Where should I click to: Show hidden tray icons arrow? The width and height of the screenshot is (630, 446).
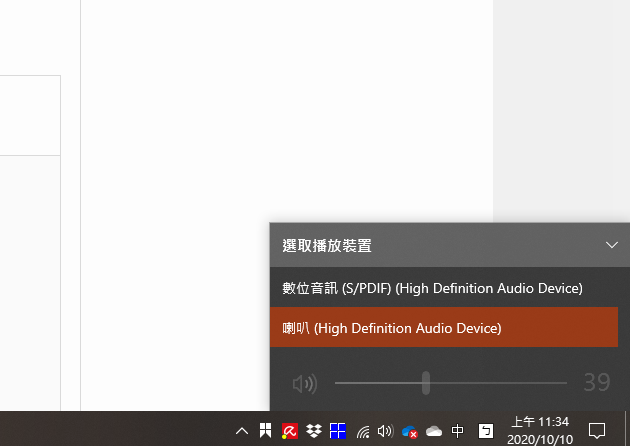242,432
